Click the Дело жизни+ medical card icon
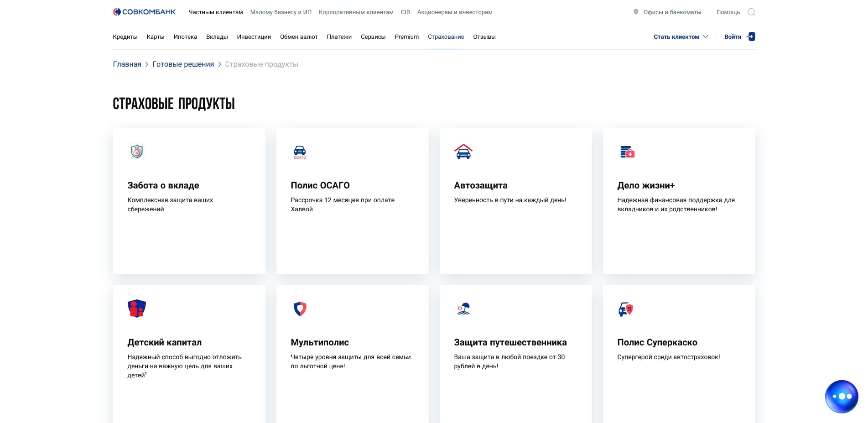The image size is (868, 423). click(626, 152)
